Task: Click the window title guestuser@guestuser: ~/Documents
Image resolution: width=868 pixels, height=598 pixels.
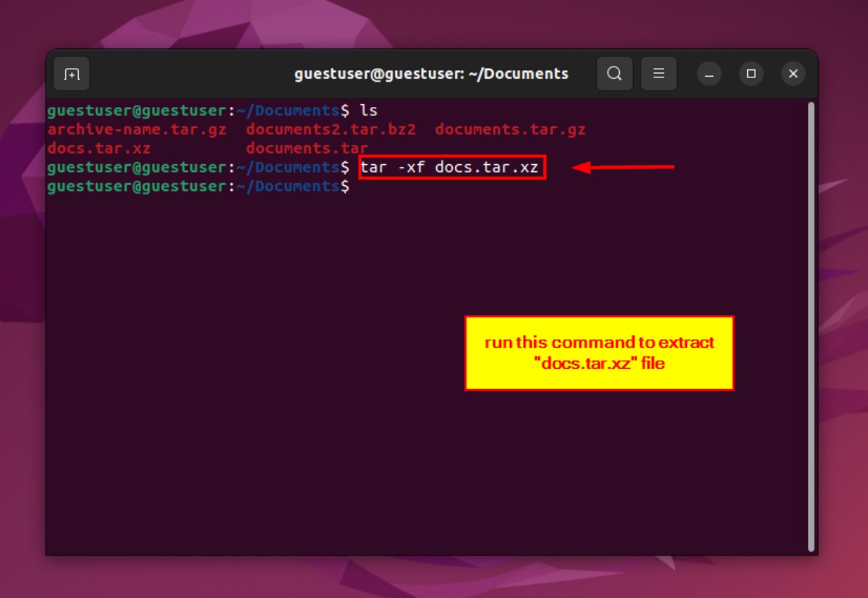Action: coord(431,74)
